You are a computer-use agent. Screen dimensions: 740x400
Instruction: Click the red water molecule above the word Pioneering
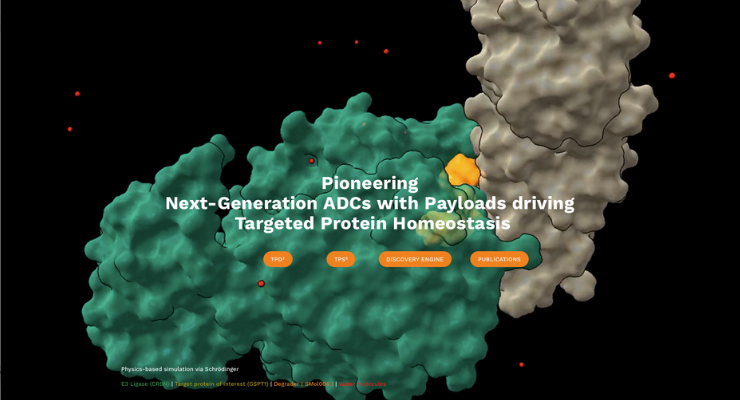pyautogui.click(x=312, y=161)
